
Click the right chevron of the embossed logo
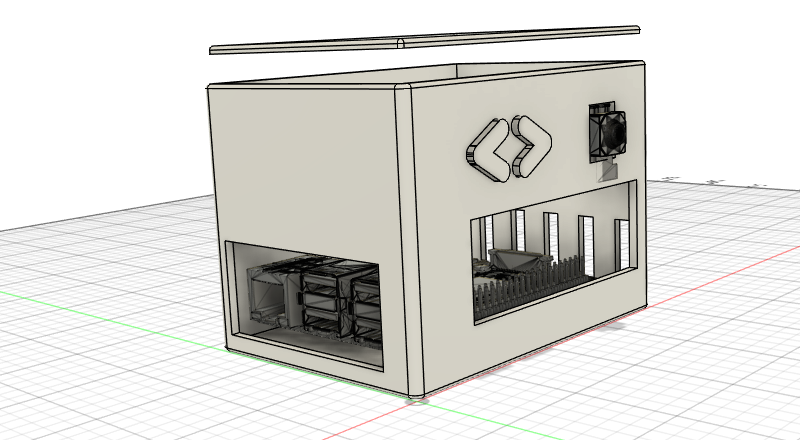529,149
